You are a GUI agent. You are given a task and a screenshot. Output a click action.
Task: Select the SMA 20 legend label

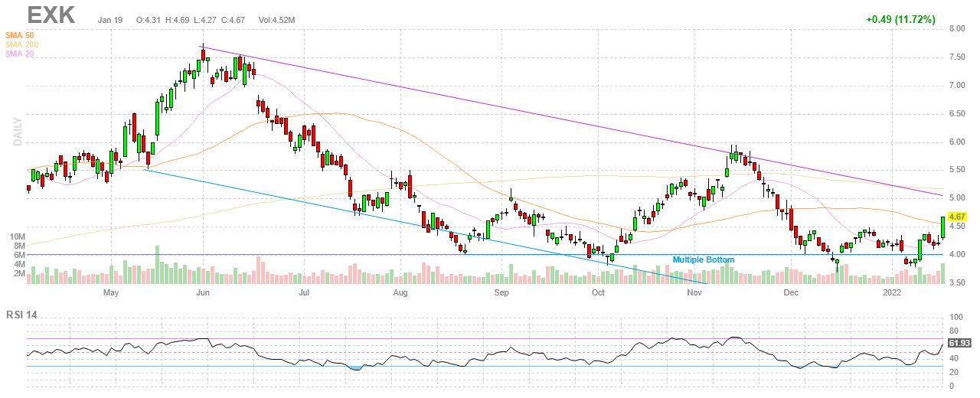pos(18,54)
